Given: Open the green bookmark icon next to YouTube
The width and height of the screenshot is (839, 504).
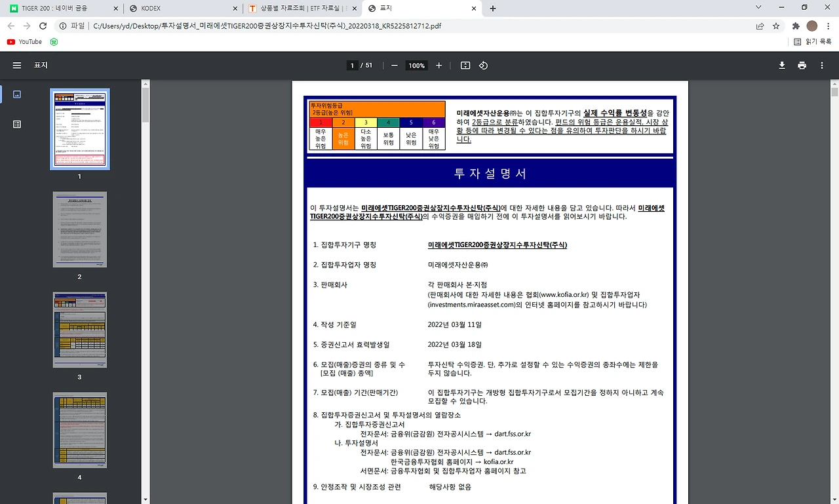Looking at the screenshot, I should (54, 41).
